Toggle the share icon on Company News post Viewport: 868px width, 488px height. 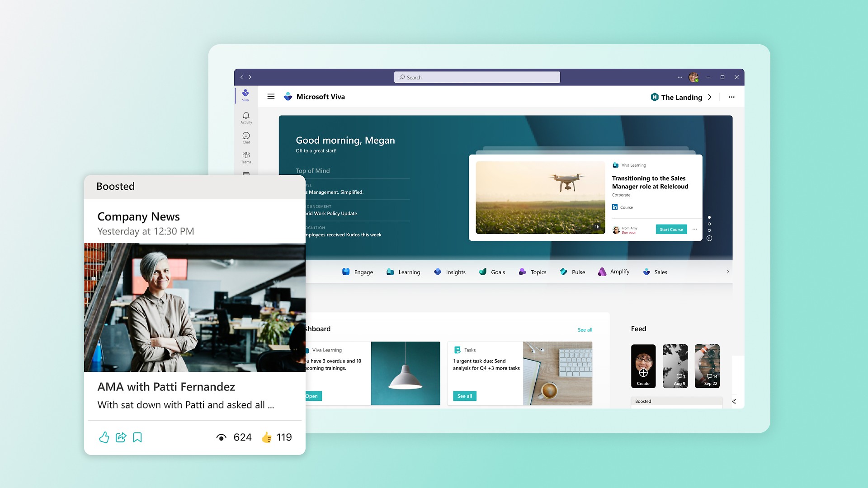pos(121,437)
